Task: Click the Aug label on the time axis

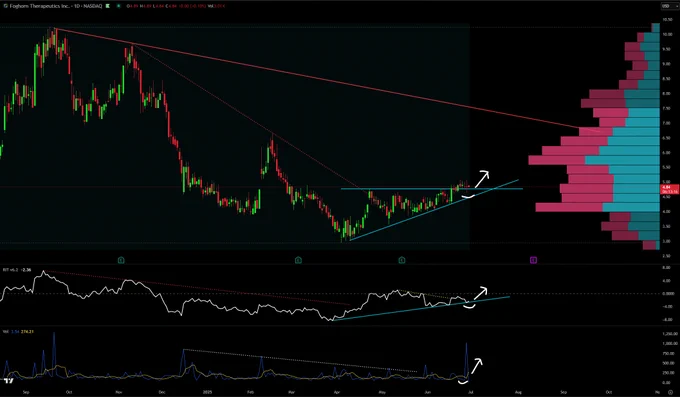Action: [x=518, y=392]
